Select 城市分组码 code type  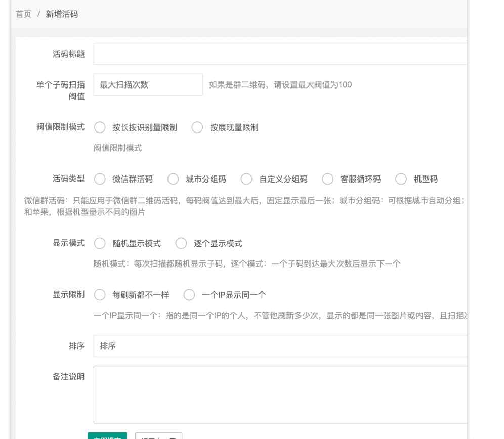174,179
